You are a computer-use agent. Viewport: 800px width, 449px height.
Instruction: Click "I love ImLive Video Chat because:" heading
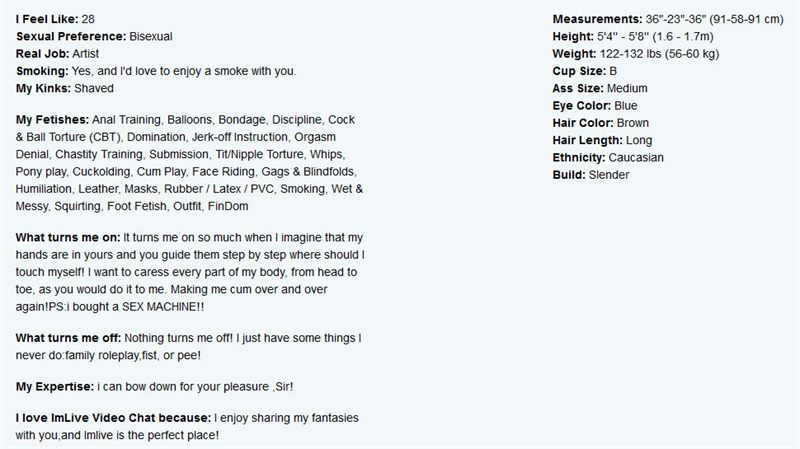tap(113, 418)
